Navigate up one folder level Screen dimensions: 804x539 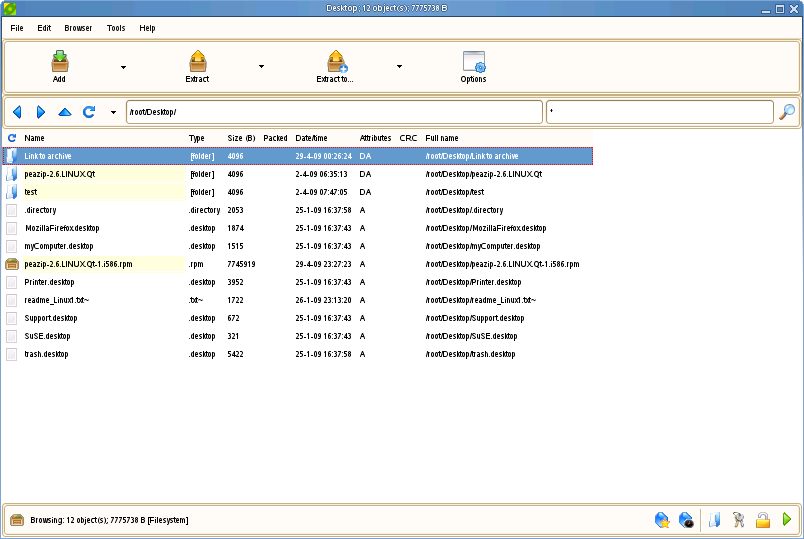65,112
